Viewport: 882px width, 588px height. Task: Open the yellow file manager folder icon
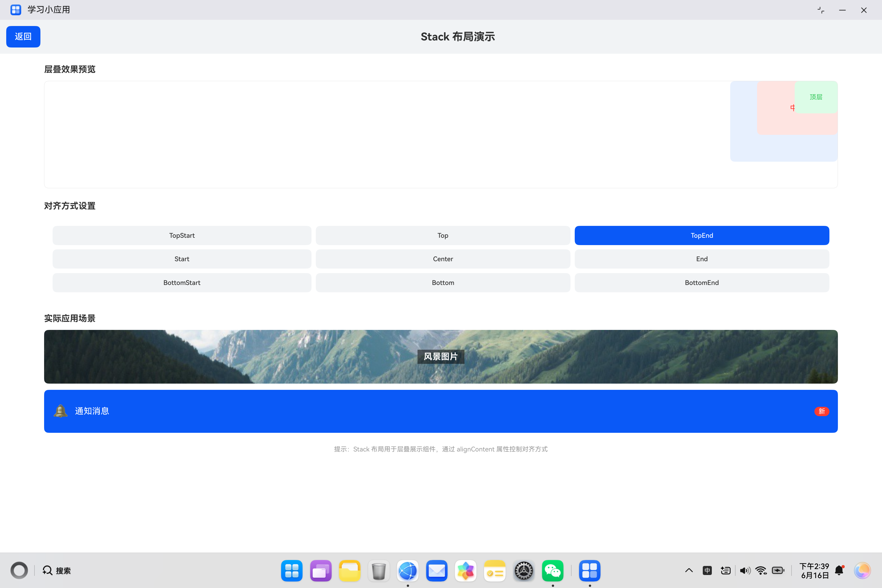tap(349, 571)
